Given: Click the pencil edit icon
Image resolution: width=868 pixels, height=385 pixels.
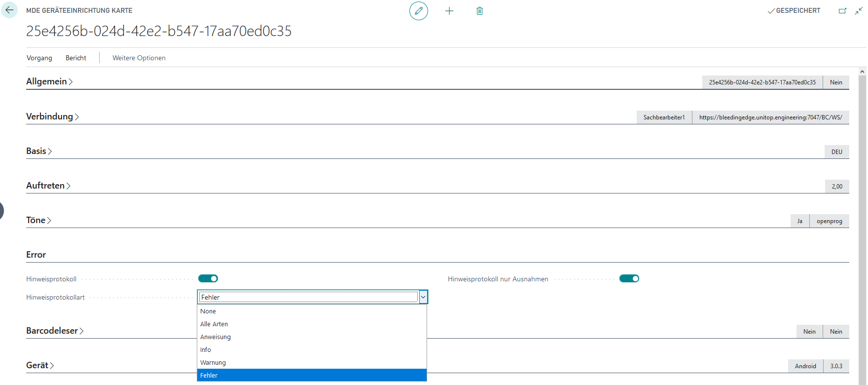Looking at the screenshot, I should tap(418, 11).
